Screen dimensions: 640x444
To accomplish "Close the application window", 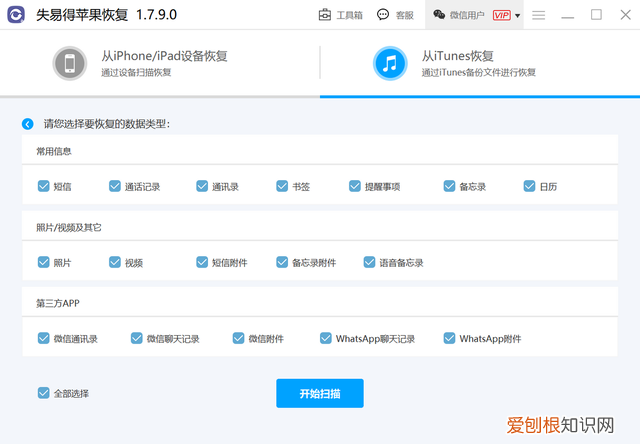I will (625, 15).
